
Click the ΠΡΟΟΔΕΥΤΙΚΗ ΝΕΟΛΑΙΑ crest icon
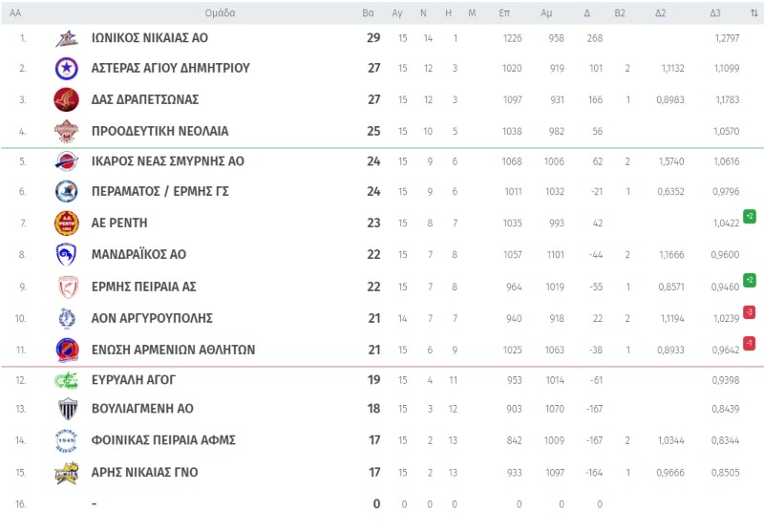point(66,131)
